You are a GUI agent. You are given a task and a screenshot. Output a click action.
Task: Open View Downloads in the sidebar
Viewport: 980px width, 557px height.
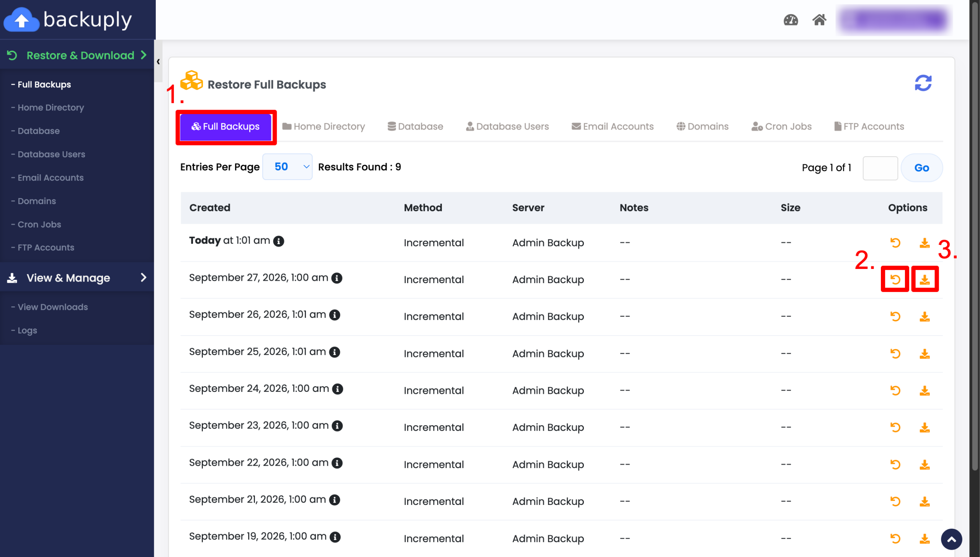pos(49,307)
